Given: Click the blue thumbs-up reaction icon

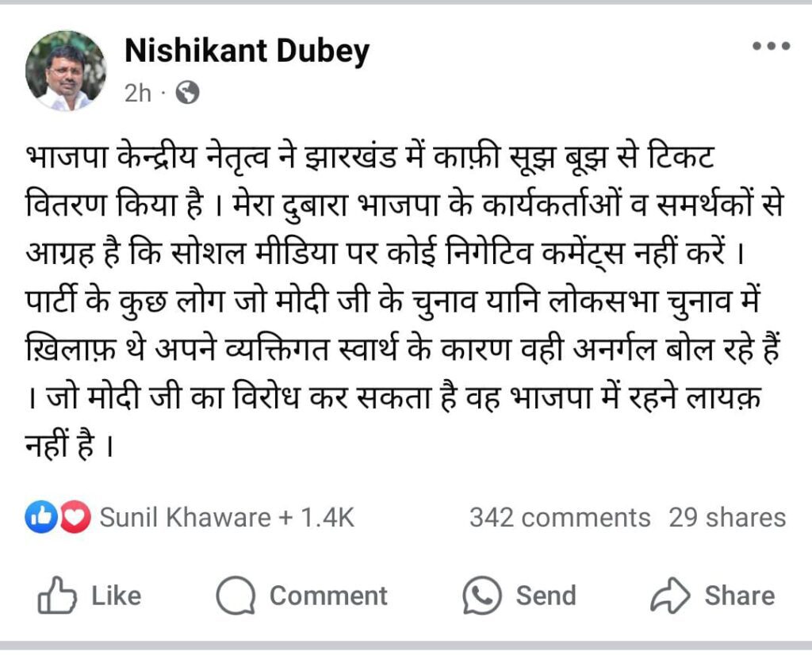Looking at the screenshot, I should click(39, 518).
